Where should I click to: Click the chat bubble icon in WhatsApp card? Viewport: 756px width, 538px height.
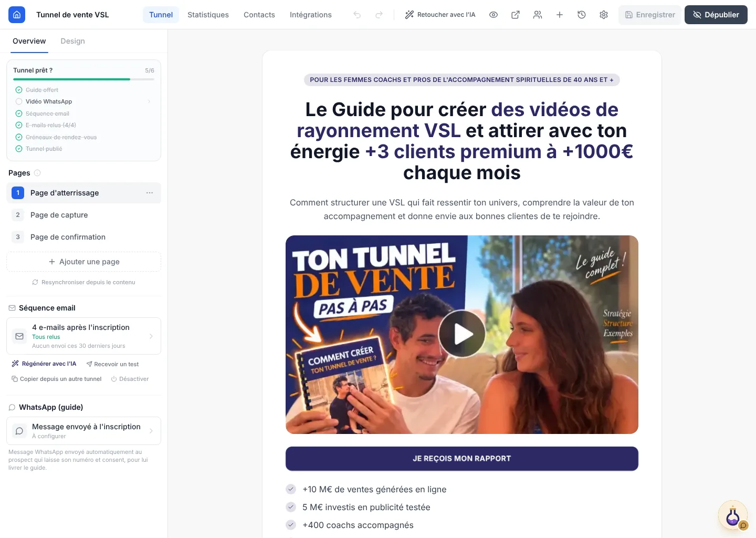point(19,431)
